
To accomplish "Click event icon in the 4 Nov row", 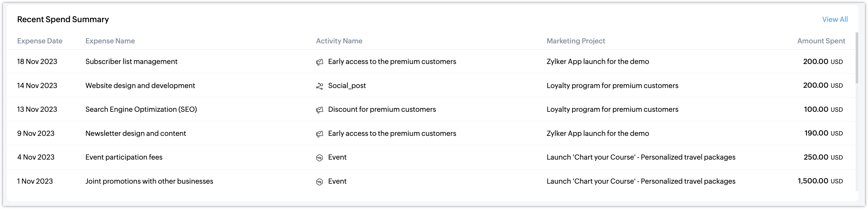I will pos(319,158).
